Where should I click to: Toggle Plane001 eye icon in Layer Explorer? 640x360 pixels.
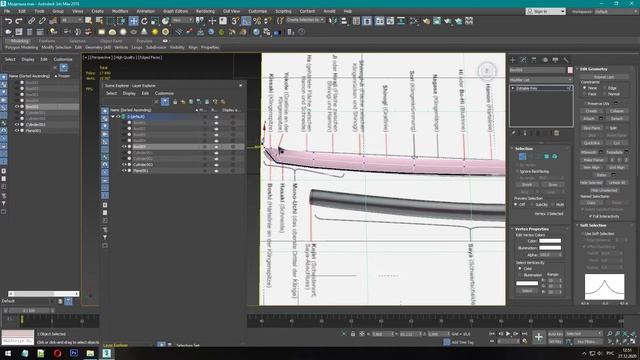124,171
